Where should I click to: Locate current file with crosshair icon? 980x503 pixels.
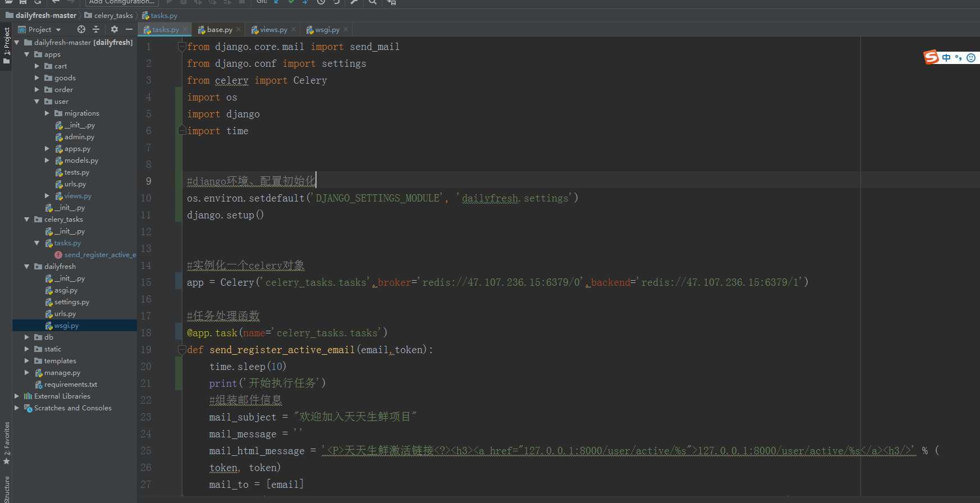click(81, 29)
